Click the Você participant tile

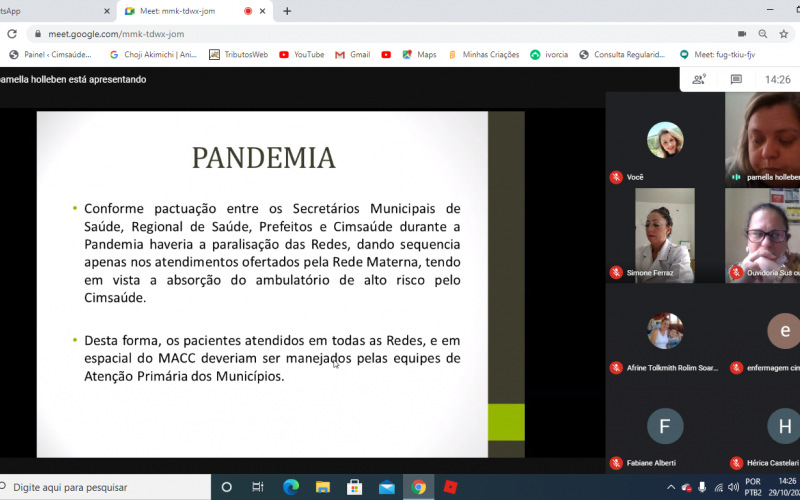click(665, 139)
